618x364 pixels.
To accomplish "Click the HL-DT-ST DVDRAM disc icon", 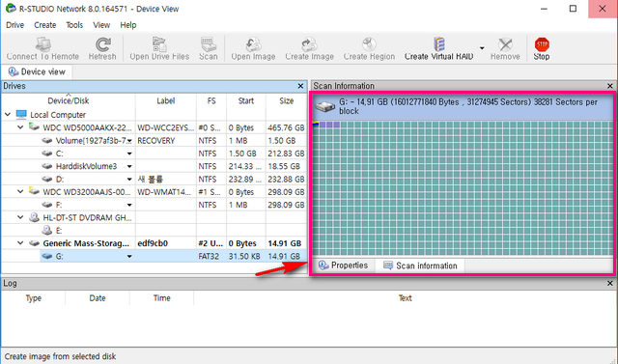I will coord(35,217).
